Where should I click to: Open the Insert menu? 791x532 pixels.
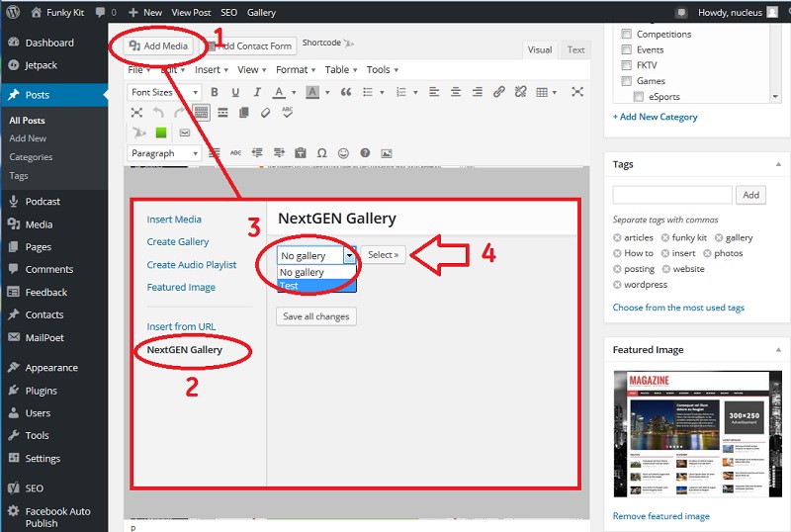point(212,69)
